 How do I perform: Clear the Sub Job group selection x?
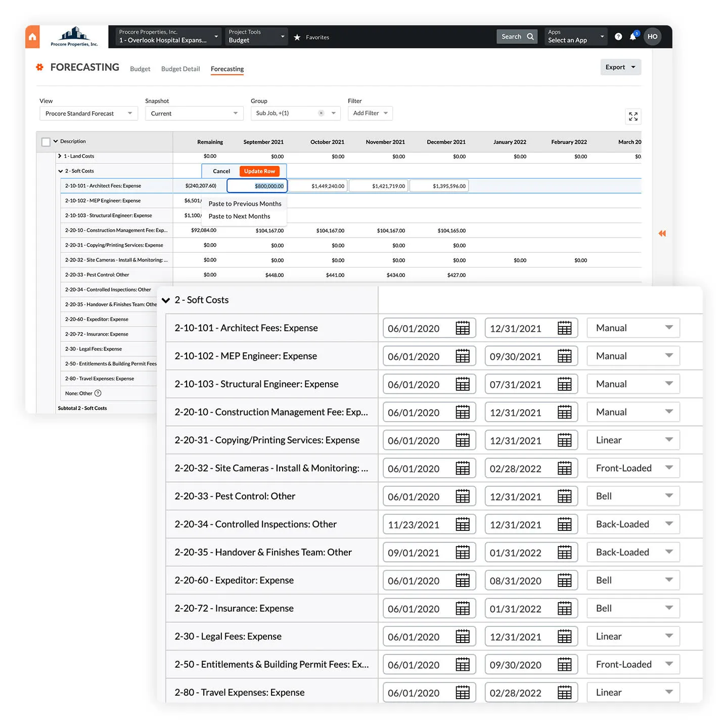point(321,113)
